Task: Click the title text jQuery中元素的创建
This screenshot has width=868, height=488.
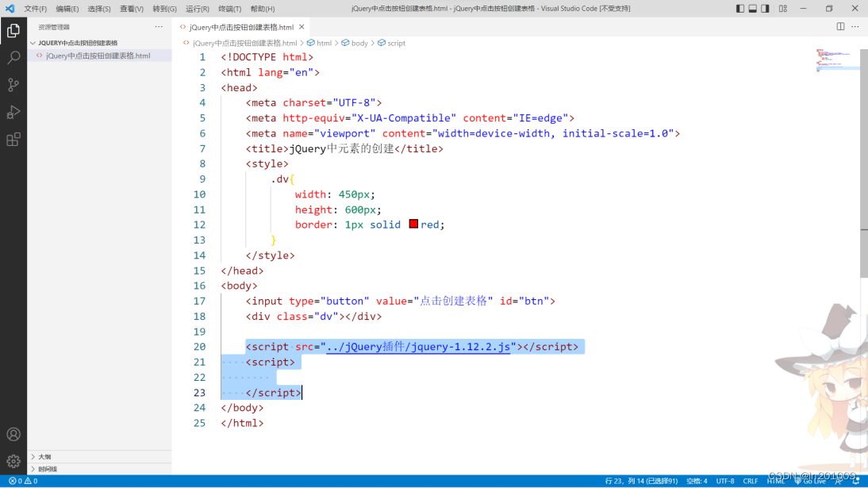Action: [342, 148]
